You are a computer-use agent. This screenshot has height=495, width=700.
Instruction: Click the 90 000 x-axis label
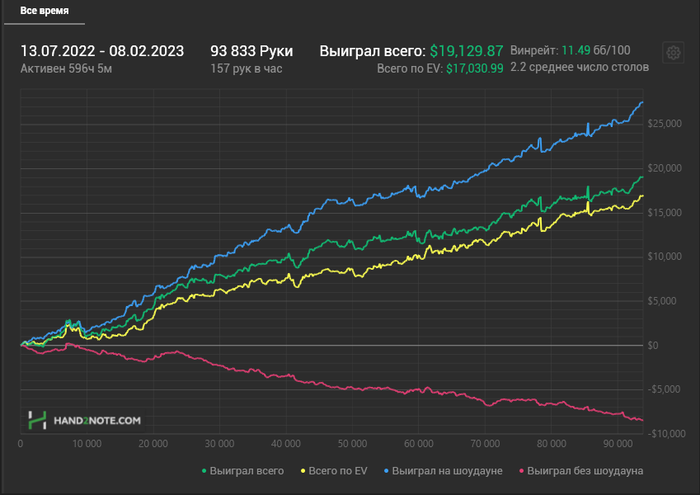coord(618,444)
